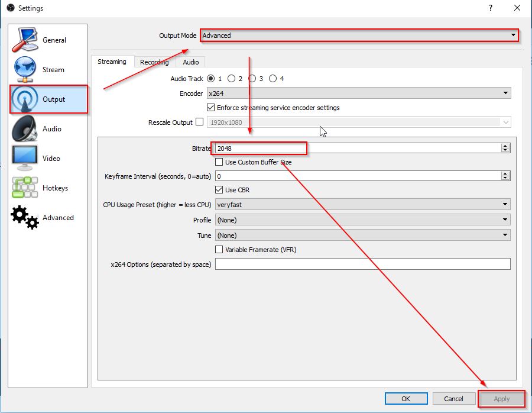
Task: Click the help question mark button
Action: [x=490, y=8]
